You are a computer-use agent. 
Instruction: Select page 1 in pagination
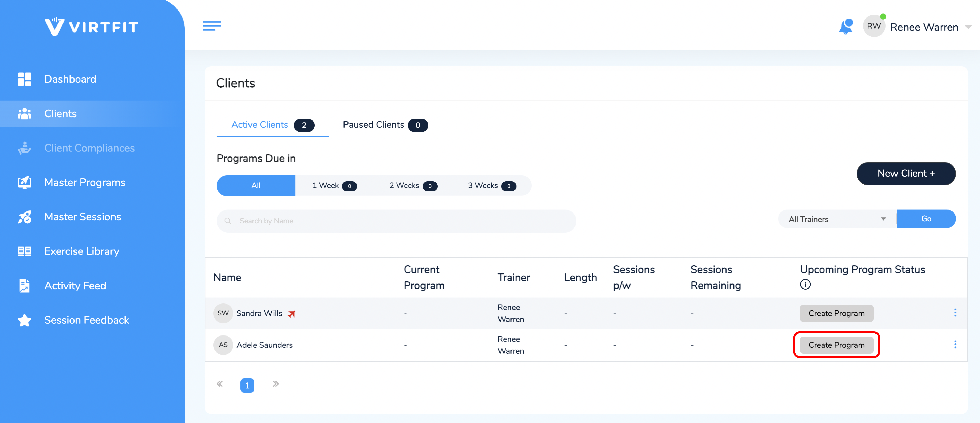point(247,385)
